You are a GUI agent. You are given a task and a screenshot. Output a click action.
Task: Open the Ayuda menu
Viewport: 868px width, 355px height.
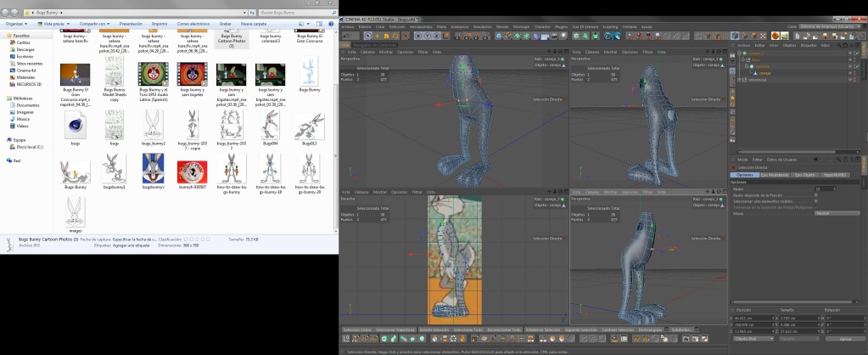tap(646, 26)
